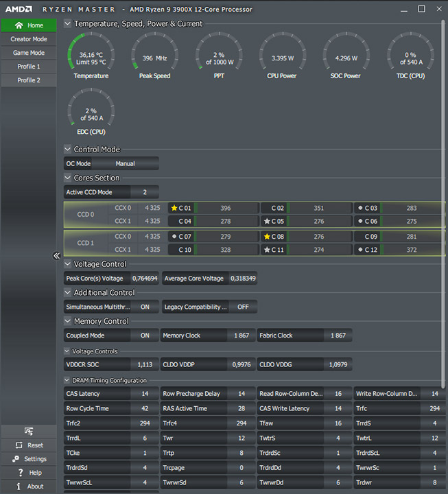
Task: Collapse the Memory Control section
Action: point(67,320)
